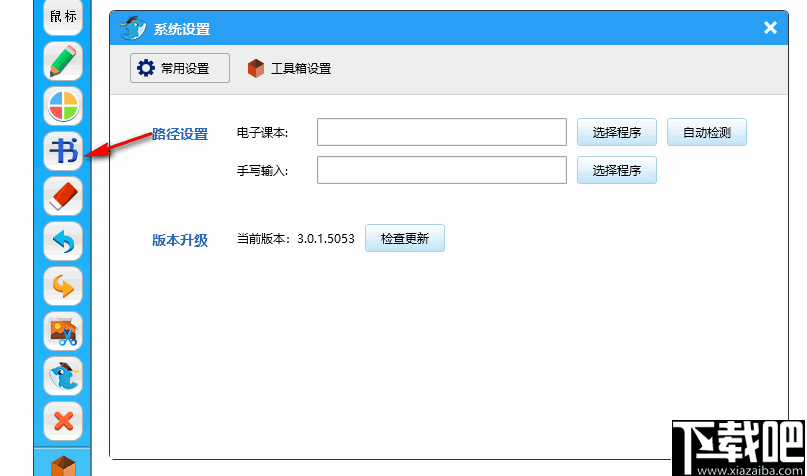Click the 系统设置 title text
807x476 pixels.
point(182,29)
